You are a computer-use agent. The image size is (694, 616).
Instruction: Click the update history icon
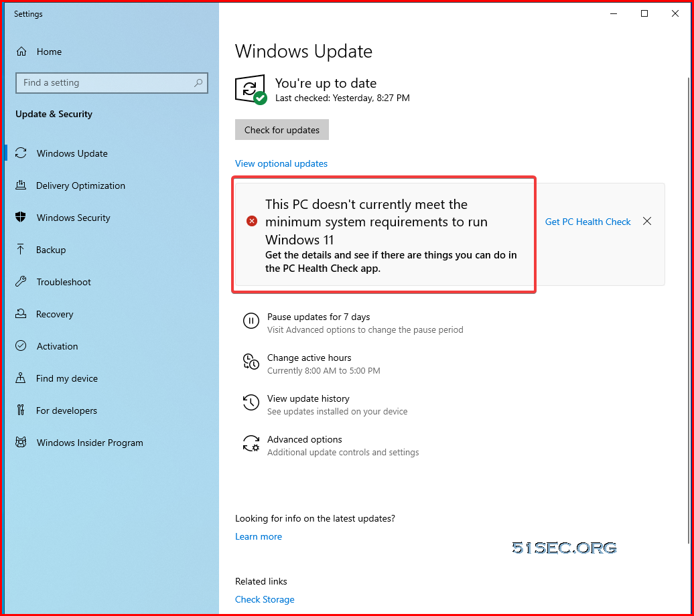coord(251,402)
